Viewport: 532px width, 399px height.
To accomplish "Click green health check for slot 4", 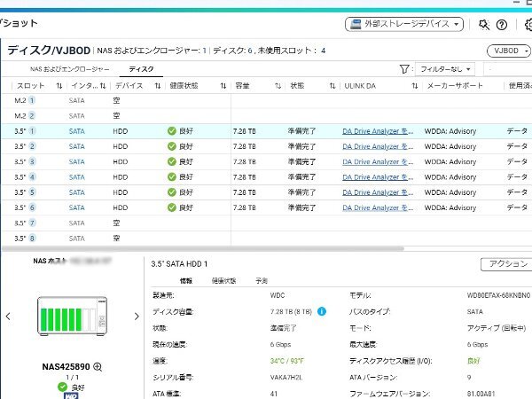I will point(172,177).
